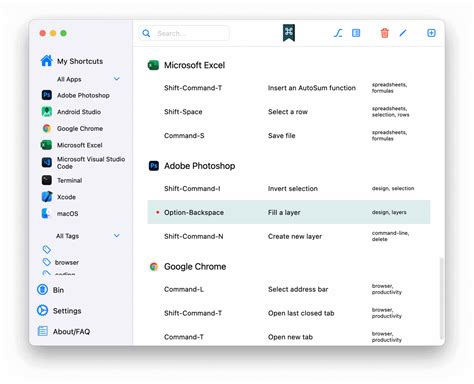Open the Bin icon
474x384 pixels.
coord(42,290)
